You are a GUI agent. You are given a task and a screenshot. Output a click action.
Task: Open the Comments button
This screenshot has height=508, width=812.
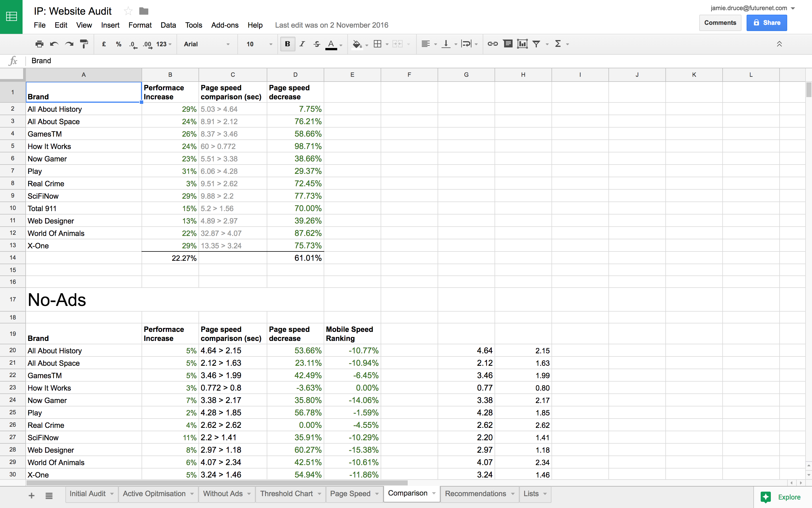coord(720,23)
